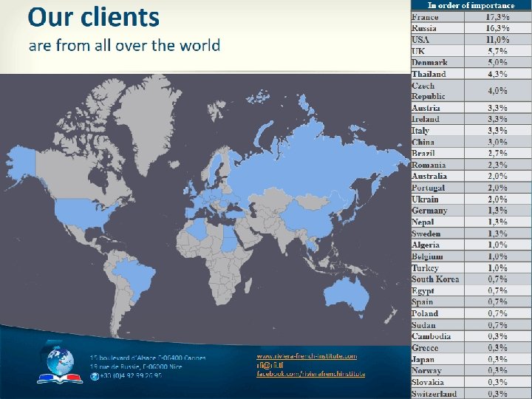This screenshot has width=532, height=399.
Task: Click the phone icon beside the phone number
Action: click(x=95, y=376)
